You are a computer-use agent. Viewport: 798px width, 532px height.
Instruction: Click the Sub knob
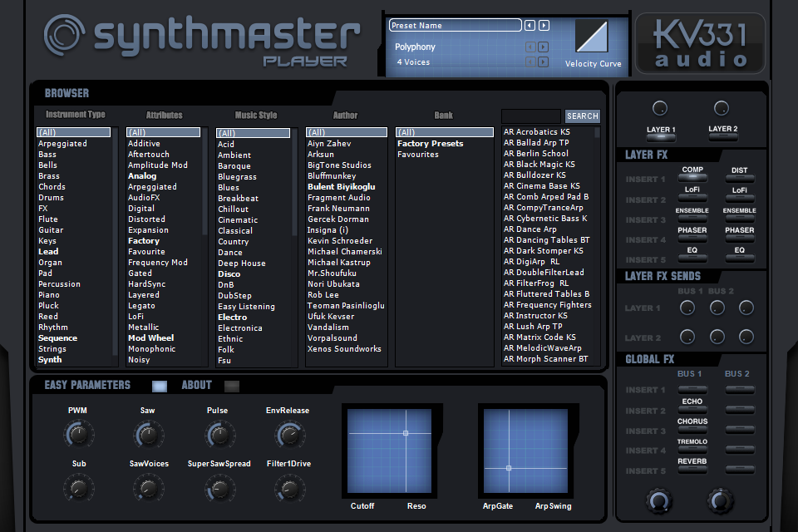(x=78, y=488)
